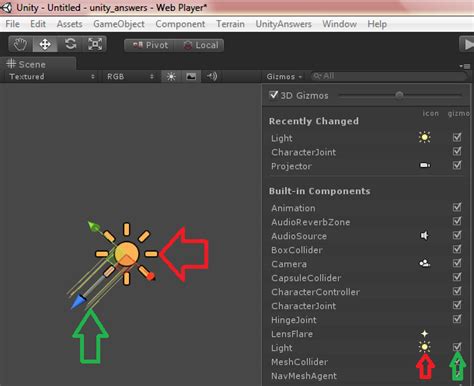Toggle the CharacterController gizmo checkbox
474x386 pixels.
(x=457, y=291)
